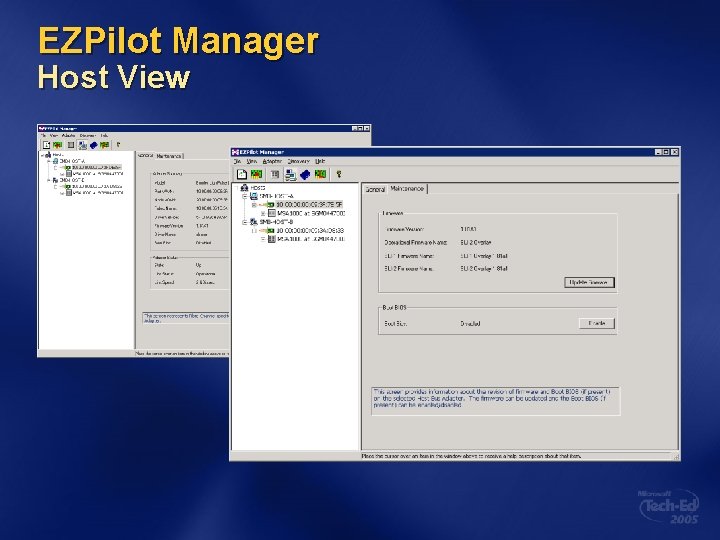Image resolution: width=720 pixels, height=540 pixels.
Task: Click the SMB-HOST-A computer icon in front tree
Action: pyautogui.click(x=253, y=196)
